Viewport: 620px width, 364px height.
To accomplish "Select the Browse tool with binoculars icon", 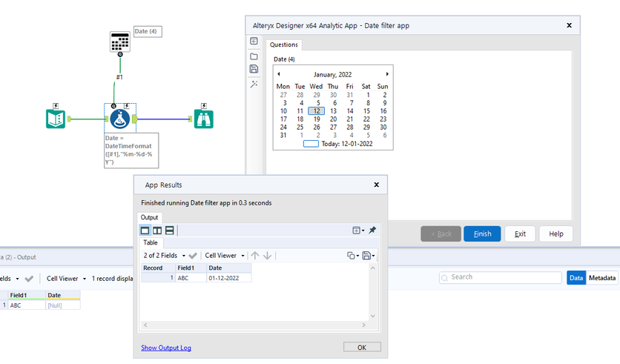I will click(204, 119).
